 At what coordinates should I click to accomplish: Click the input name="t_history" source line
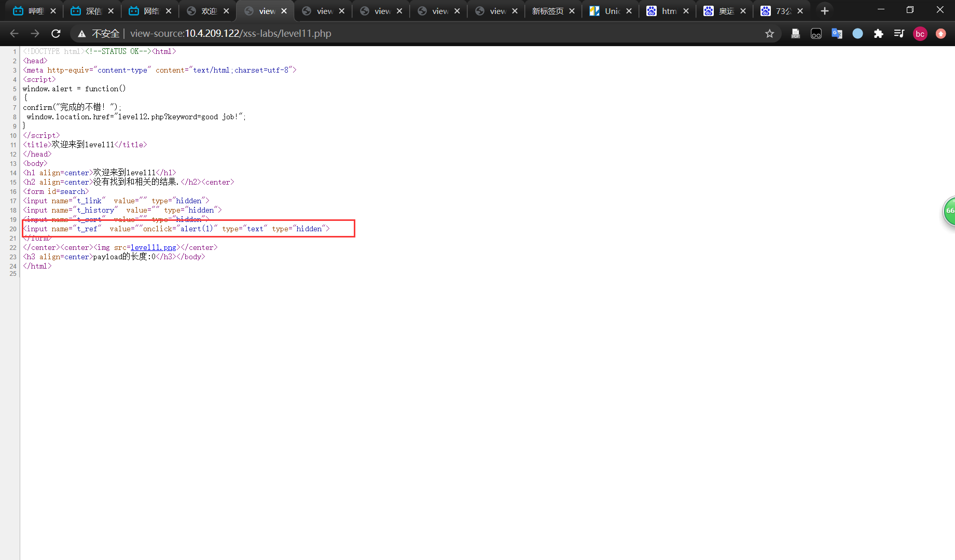pyautogui.click(x=122, y=210)
